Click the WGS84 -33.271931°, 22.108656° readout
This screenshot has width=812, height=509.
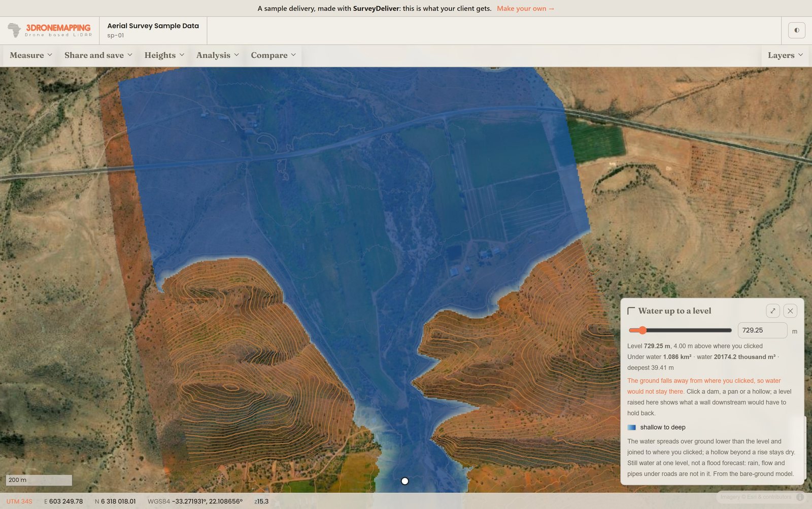[x=195, y=501]
